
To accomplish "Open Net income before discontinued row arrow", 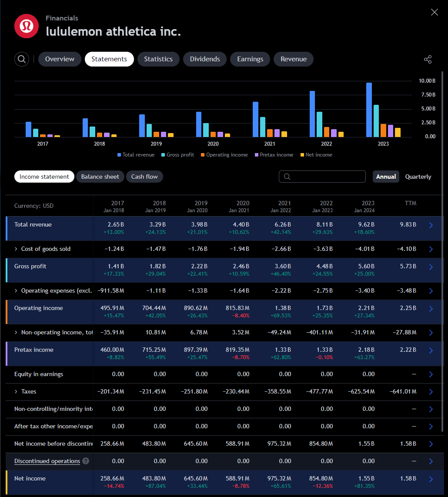I will pyautogui.click(x=431, y=444).
